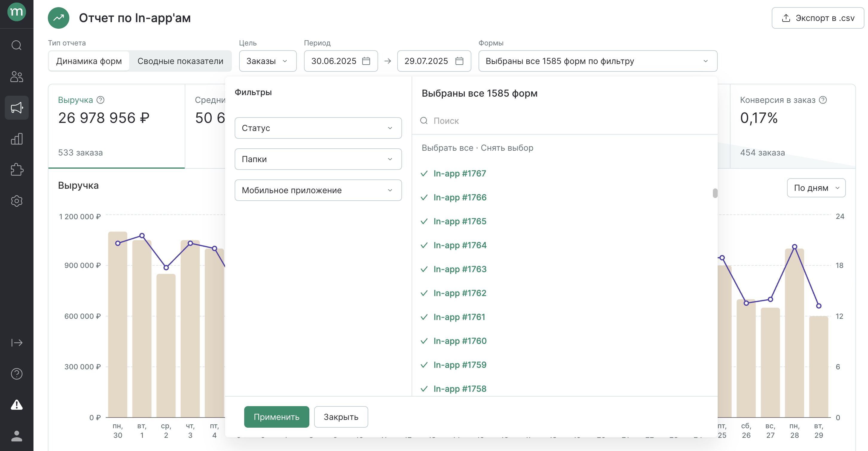
Task: Open calendar for end date 29.07.2025
Action: coord(459,61)
